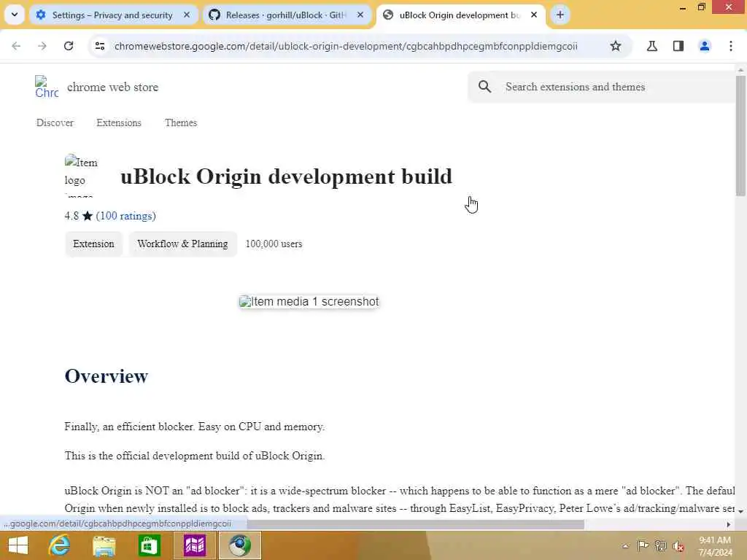Viewport: 747px width, 560px height.
Task: Open a new tab with plus button
Action: [x=560, y=15]
